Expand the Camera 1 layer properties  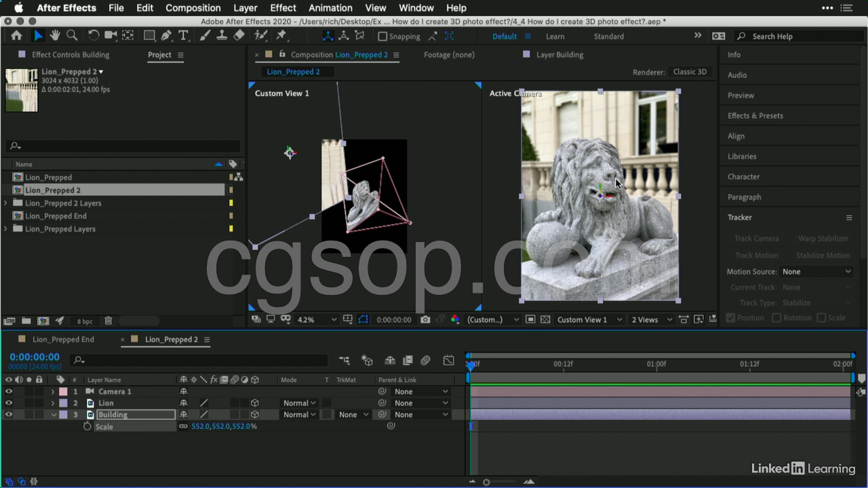pos(53,392)
